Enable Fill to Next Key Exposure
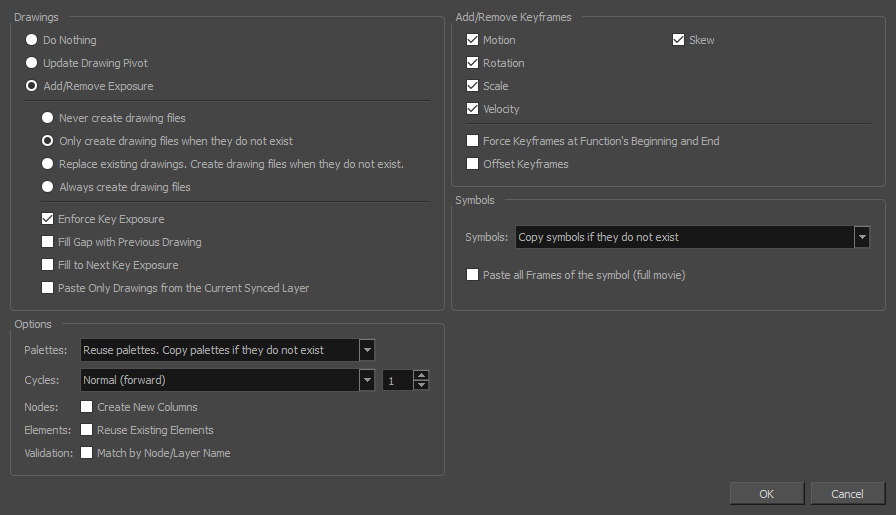The height and width of the screenshot is (515, 896). coord(48,265)
